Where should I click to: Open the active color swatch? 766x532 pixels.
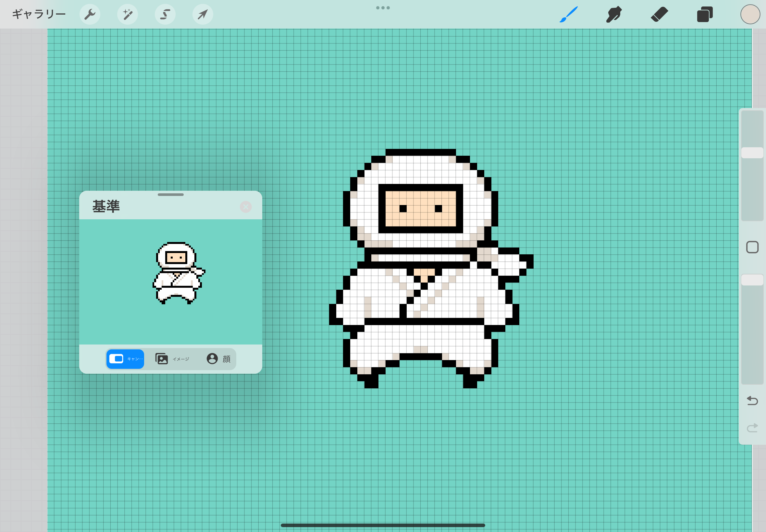(750, 14)
